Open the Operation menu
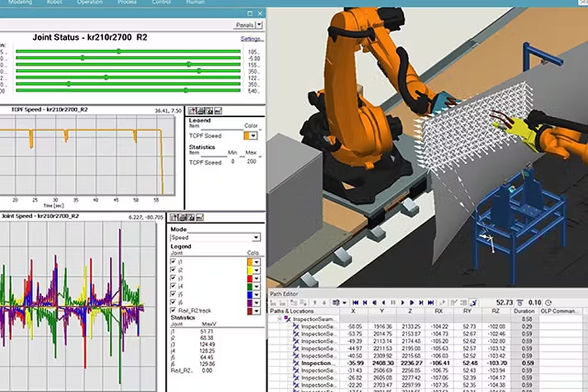The image size is (588, 392). tap(89, 3)
